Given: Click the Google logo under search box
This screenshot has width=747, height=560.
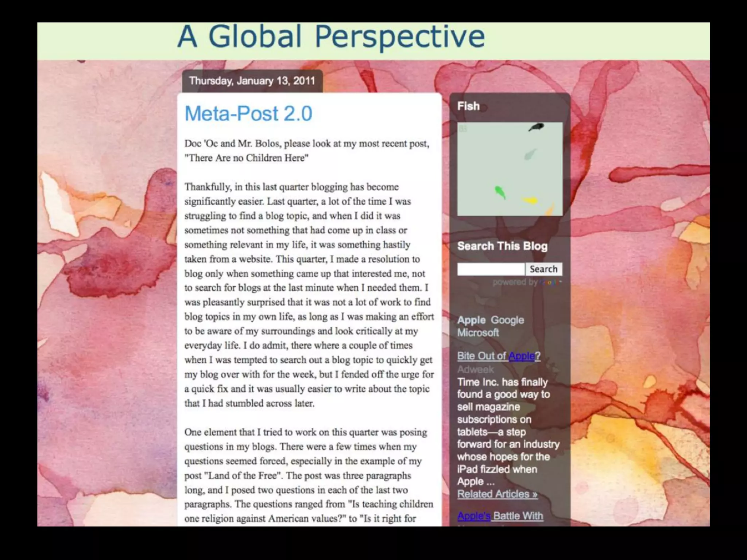Looking at the screenshot, I should [x=548, y=282].
